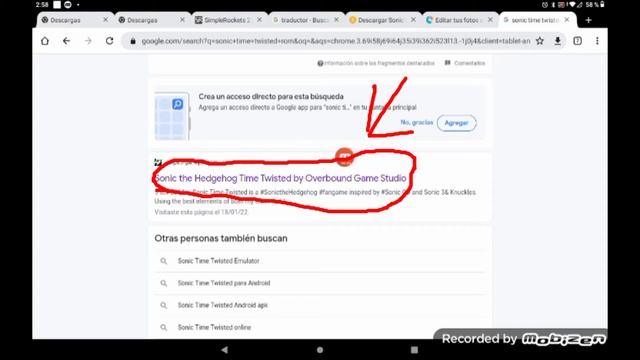Select suggestion Sonic Time Twisted para Android

coord(224,283)
